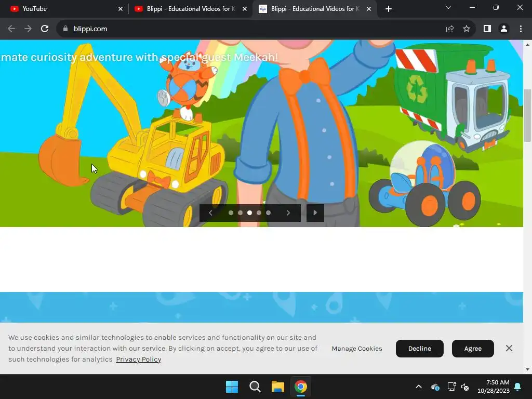
Task: Open Chrome three-dot menu
Action: (x=521, y=29)
